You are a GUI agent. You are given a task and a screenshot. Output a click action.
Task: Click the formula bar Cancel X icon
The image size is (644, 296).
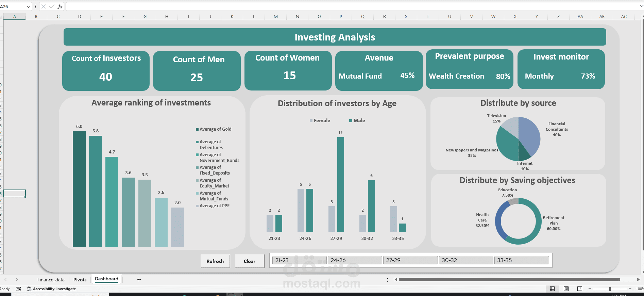point(44,6)
